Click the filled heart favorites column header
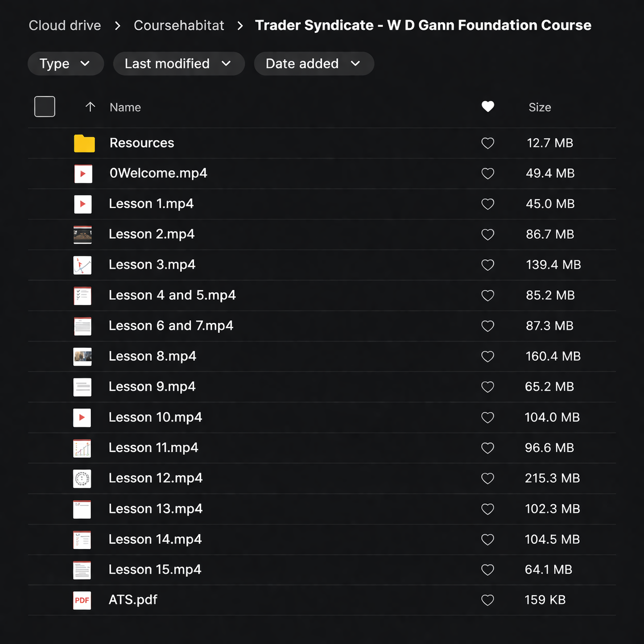 point(487,107)
